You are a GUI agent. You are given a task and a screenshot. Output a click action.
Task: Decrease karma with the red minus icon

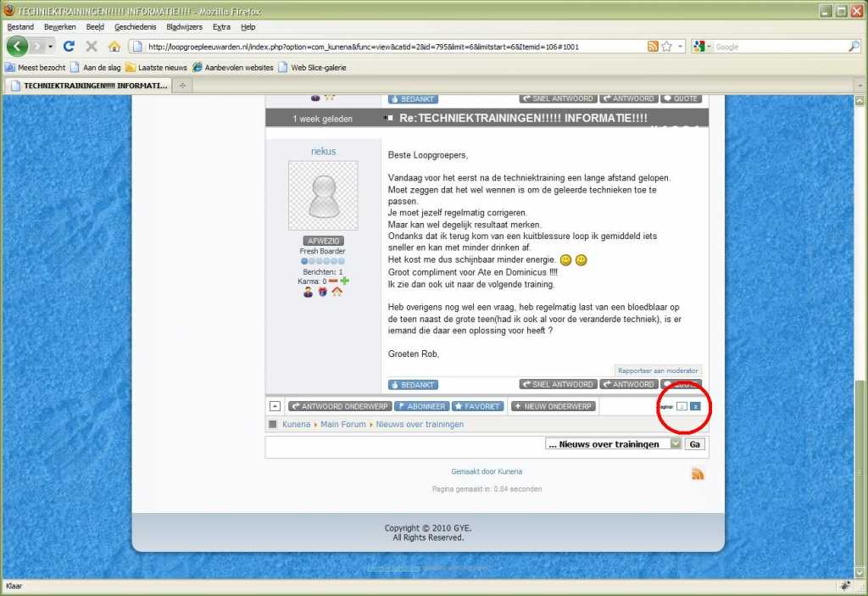pos(333,281)
